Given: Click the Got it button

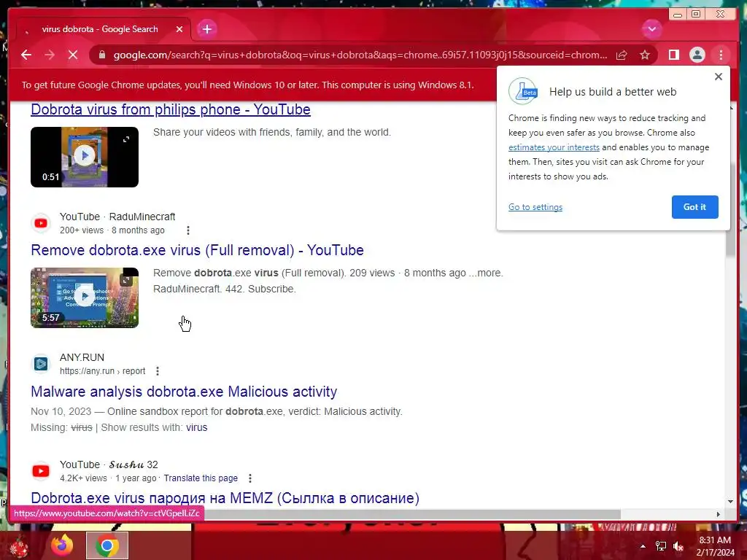Looking at the screenshot, I should (694, 207).
